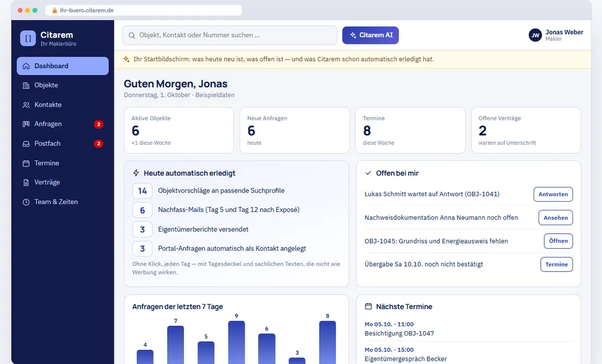This screenshot has height=364, width=602.
Task: Go to Kontakte section
Action: [x=62, y=105]
